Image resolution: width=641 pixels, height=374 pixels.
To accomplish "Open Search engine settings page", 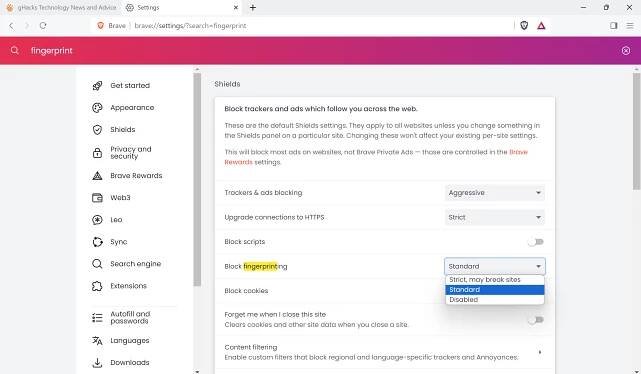I will pos(136,264).
